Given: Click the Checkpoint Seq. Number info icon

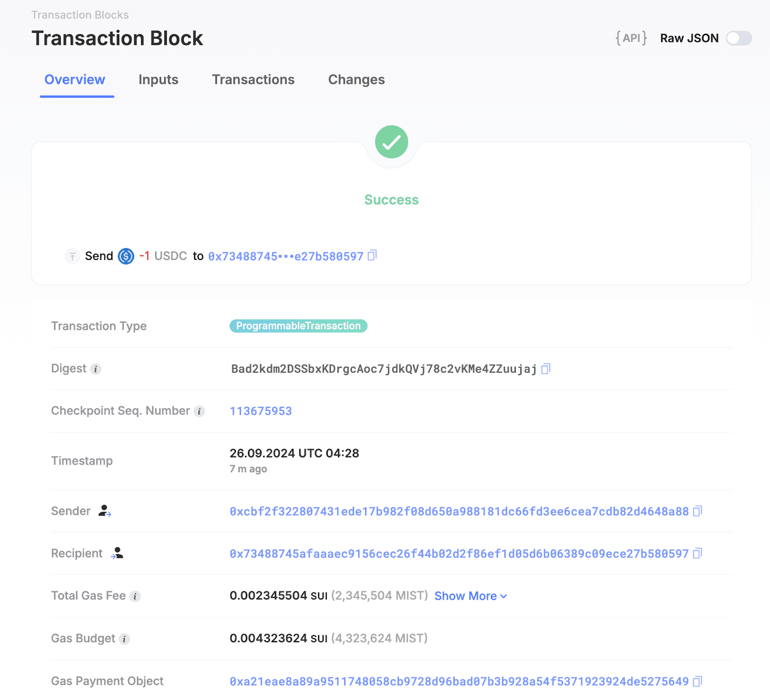Looking at the screenshot, I should pos(199,412).
